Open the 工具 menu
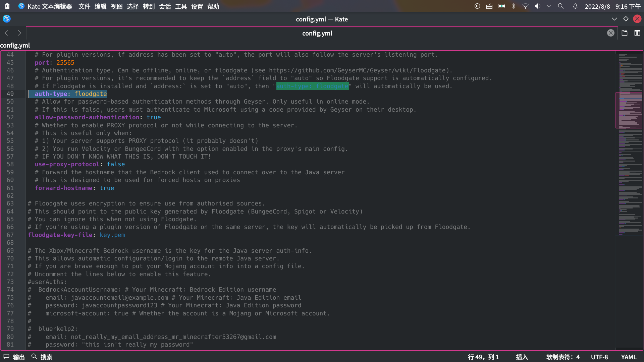Viewport: 644px width, 362px height. click(x=181, y=6)
